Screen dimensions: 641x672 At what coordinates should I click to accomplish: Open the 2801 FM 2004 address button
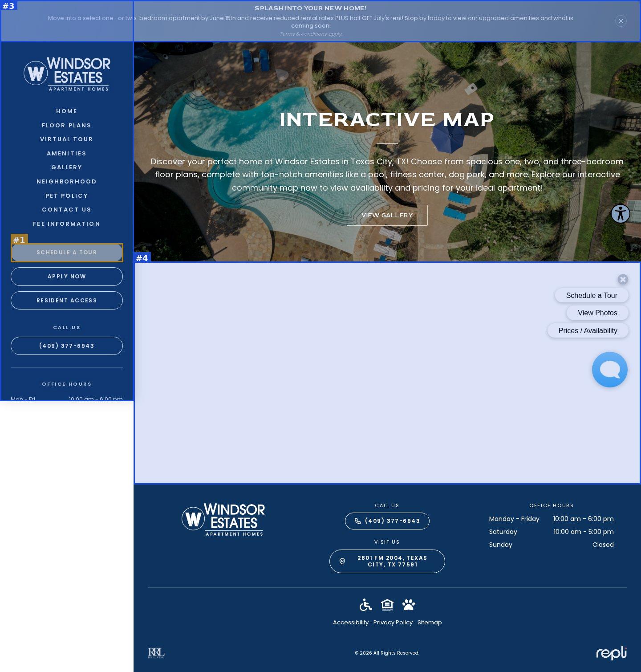point(387,561)
